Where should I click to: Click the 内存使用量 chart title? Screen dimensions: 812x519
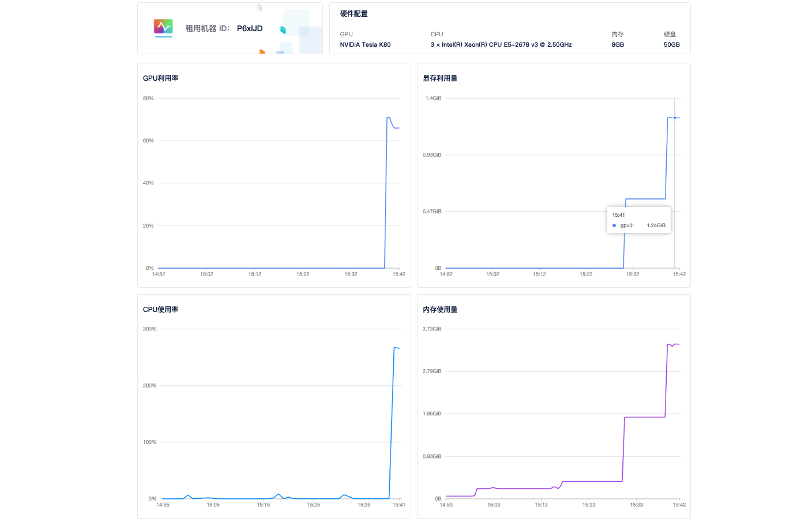tap(440, 310)
